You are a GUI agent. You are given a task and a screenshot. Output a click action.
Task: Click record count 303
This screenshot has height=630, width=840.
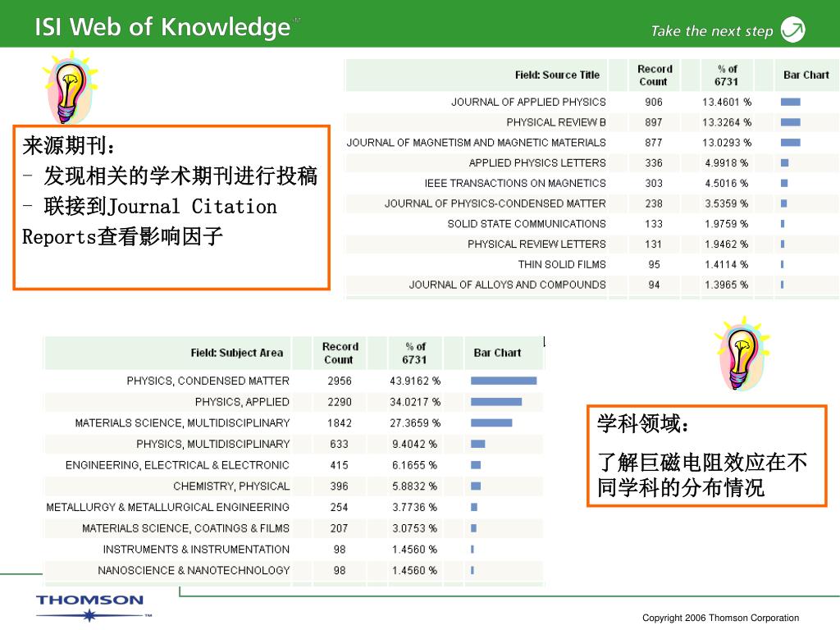[x=654, y=183]
